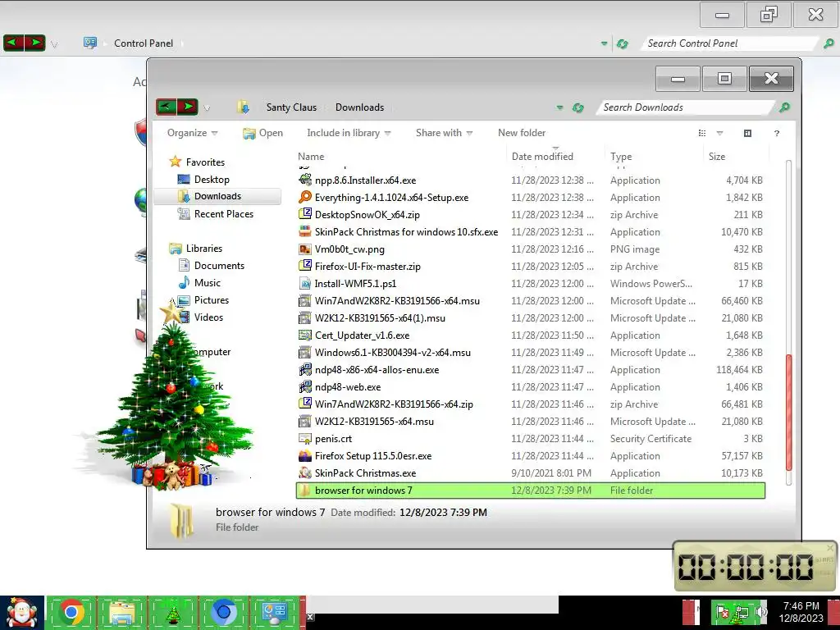Select Vm0b0t_cw.png image icon
840x630 pixels.
(305, 249)
